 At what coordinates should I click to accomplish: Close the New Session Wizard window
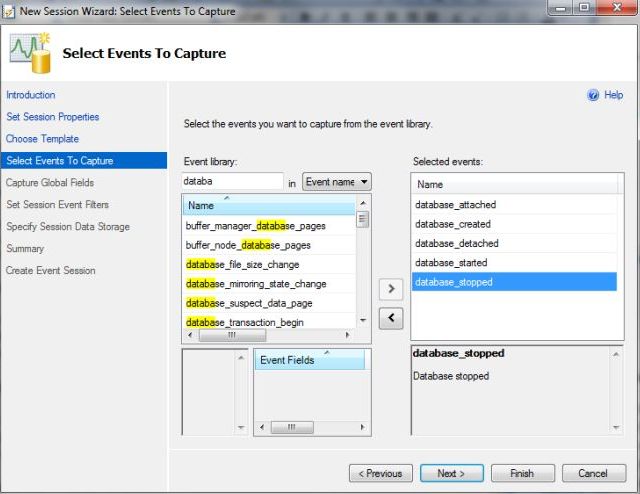pyautogui.click(x=617, y=8)
